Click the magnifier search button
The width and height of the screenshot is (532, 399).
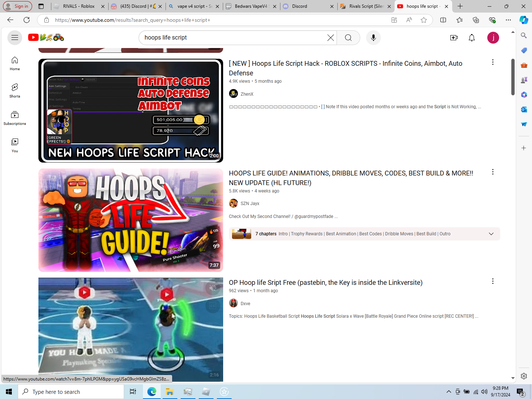(348, 38)
